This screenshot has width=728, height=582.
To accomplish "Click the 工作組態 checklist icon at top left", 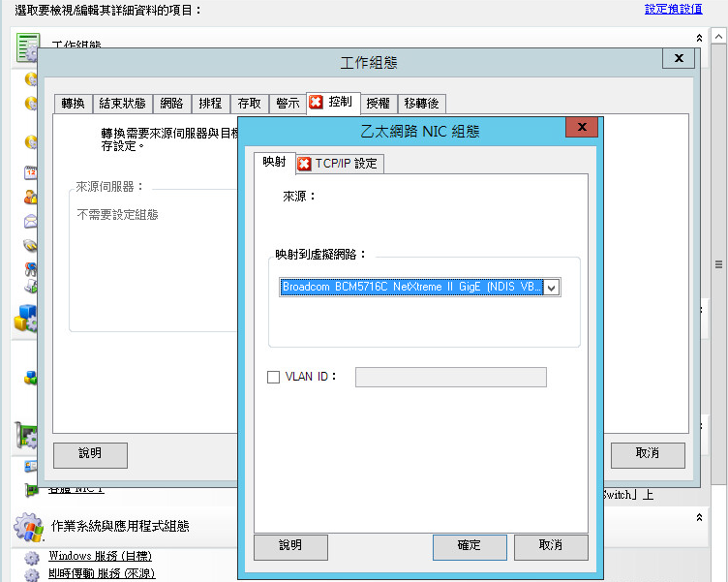I will [28, 45].
